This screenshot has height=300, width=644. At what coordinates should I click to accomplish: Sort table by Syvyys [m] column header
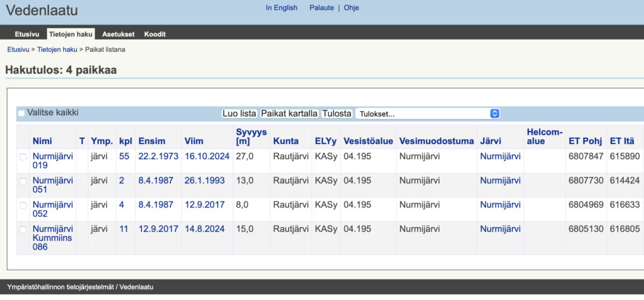(251, 136)
